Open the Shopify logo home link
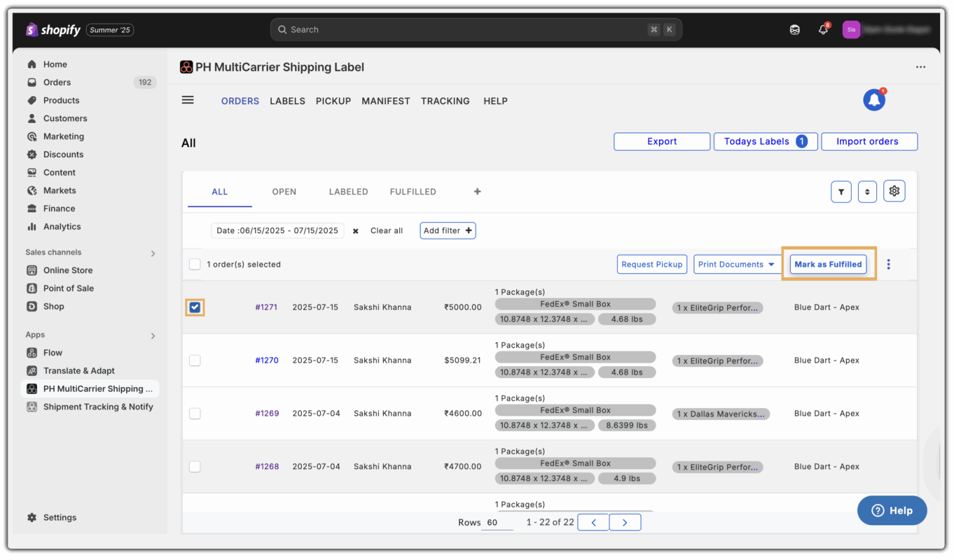954x560 pixels. [53, 30]
